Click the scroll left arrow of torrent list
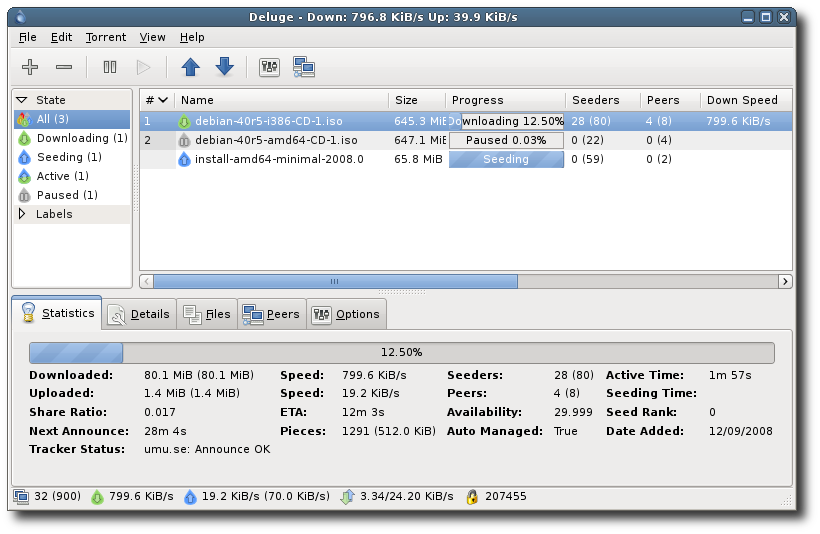 click(x=147, y=281)
